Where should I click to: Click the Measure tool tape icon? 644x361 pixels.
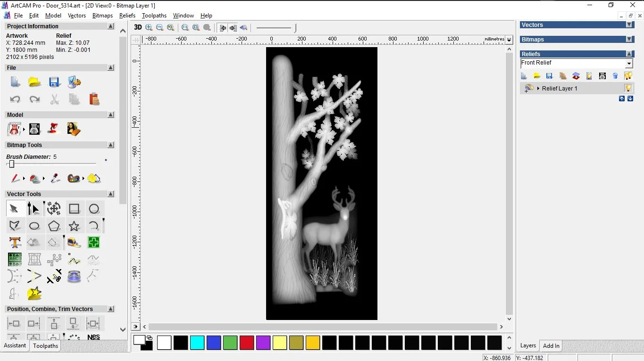(x=74, y=243)
